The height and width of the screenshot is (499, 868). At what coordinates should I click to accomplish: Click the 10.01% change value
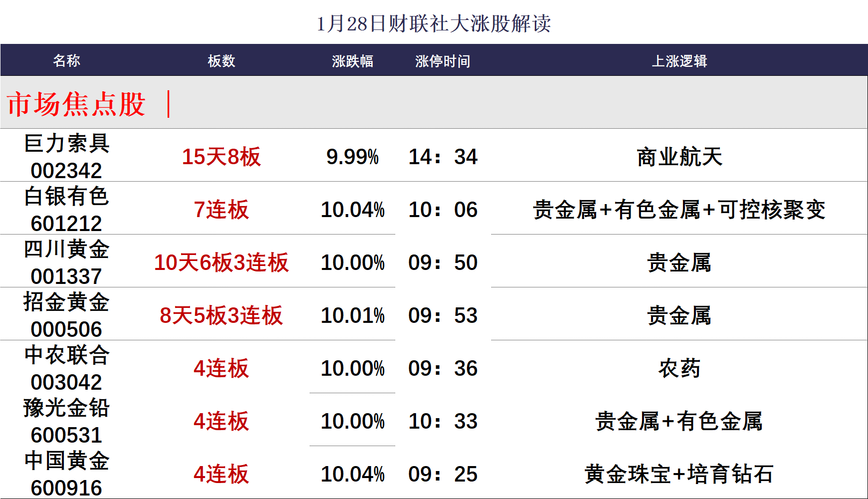tap(352, 315)
